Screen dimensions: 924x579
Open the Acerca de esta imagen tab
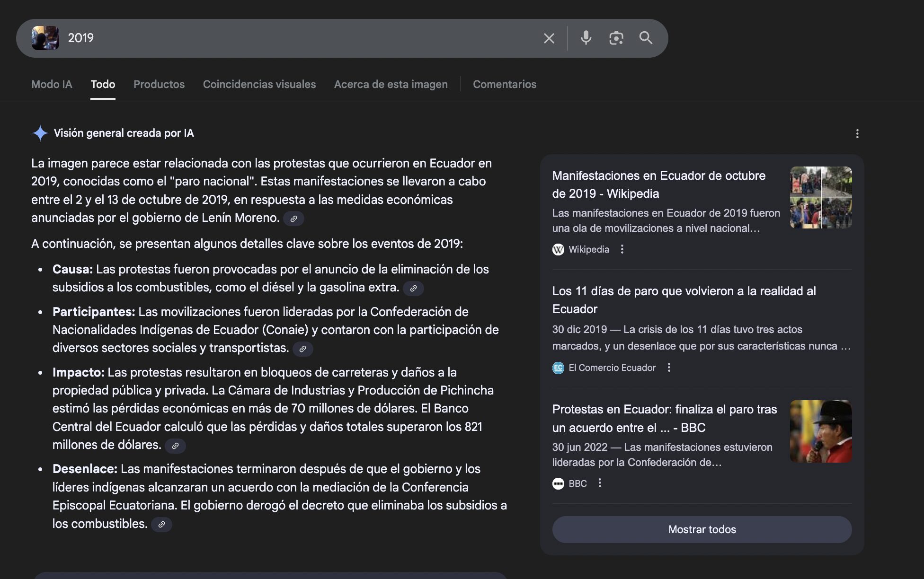pyautogui.click(x=391, y=84)
